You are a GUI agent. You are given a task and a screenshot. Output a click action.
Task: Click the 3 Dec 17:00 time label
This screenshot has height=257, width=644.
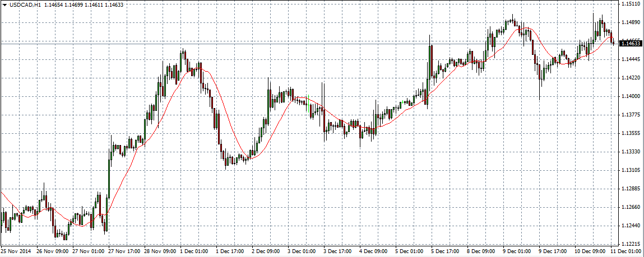click(338, 252)
